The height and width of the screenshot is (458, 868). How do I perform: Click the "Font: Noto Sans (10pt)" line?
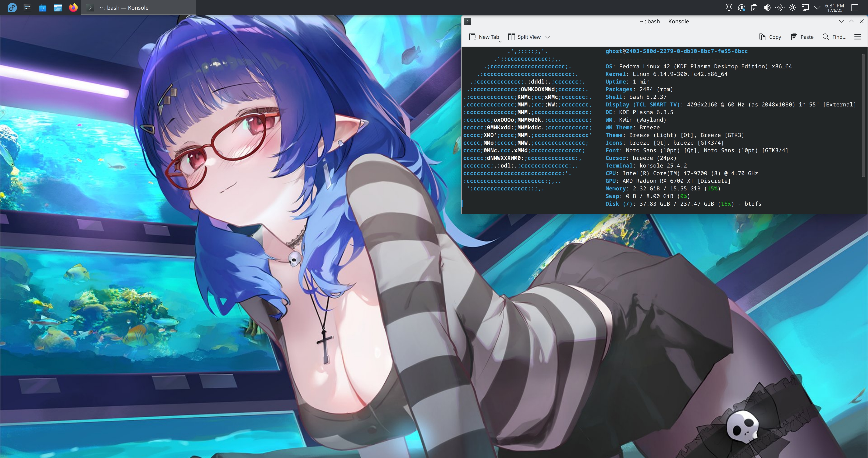[697, 150]
